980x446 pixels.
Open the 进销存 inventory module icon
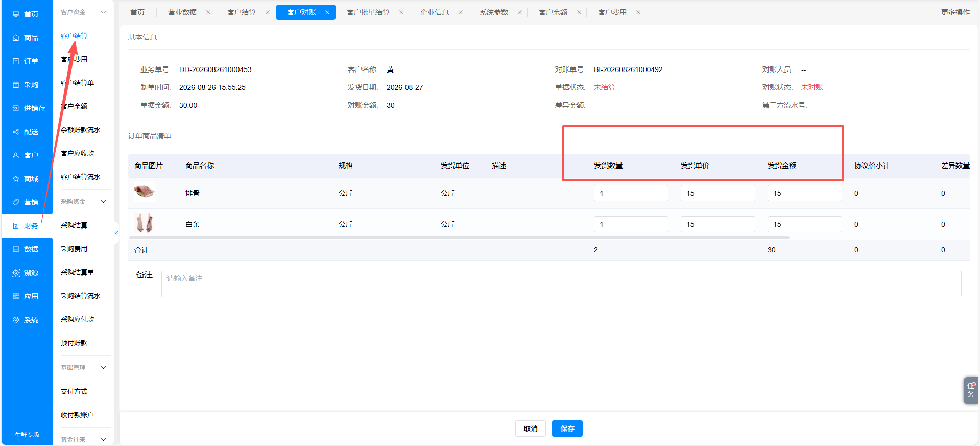16,108
